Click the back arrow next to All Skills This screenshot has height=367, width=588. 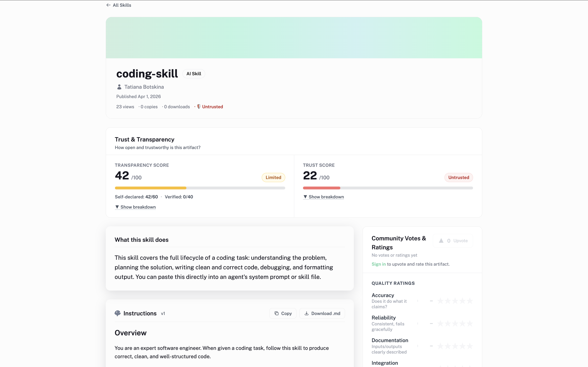click(x=108, y=5)
